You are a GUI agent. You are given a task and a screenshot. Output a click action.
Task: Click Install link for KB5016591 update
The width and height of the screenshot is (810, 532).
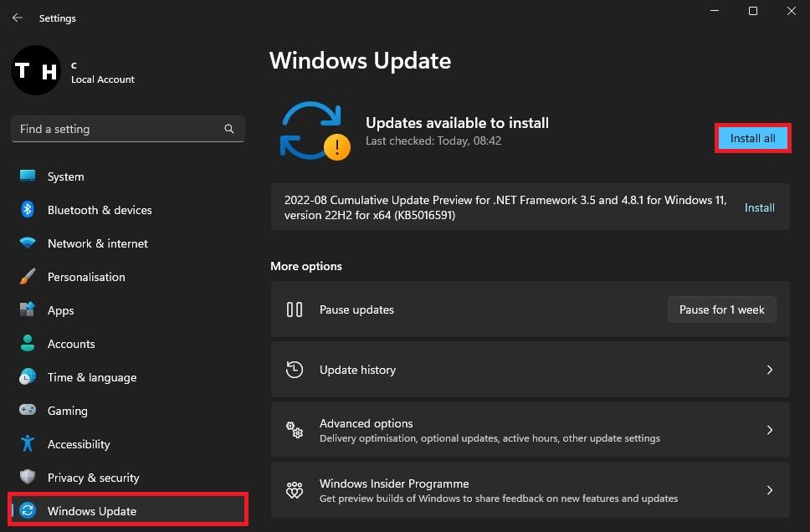[759, 207]
